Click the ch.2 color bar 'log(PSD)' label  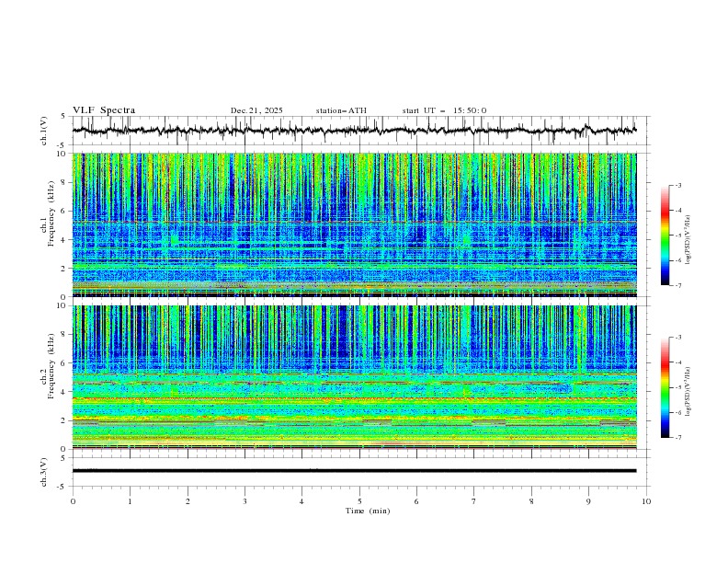[x=688, y=392]
